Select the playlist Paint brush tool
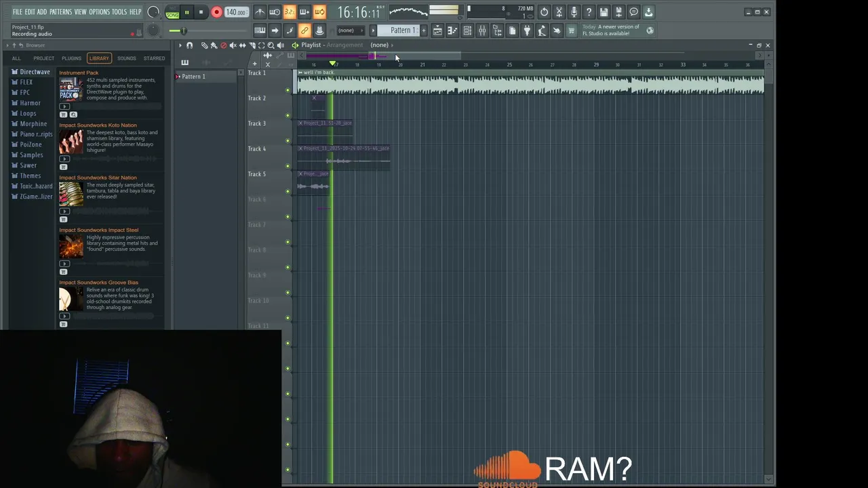This screenshot has width=868, height=488. pyautogui.click(x=214, y=45)
